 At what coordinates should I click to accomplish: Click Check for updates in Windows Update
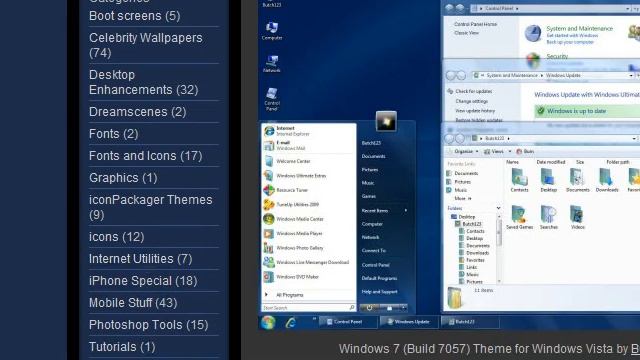coord(473,91)
